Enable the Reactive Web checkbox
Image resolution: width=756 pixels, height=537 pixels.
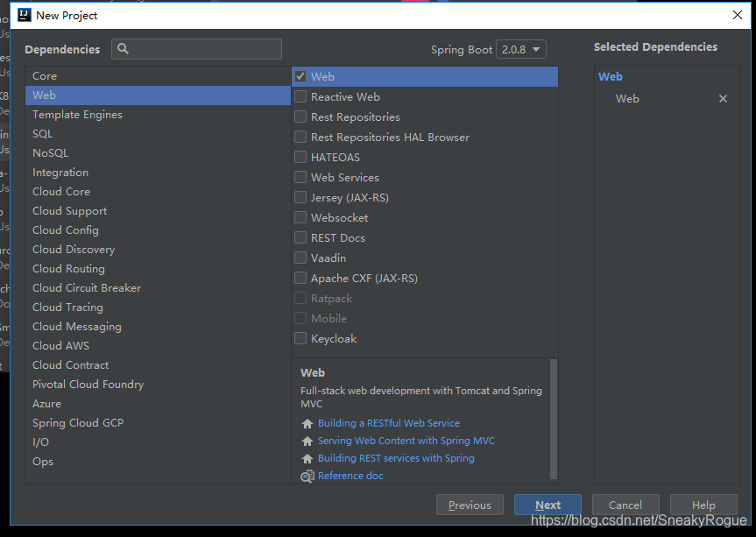(x=300, y=96)
